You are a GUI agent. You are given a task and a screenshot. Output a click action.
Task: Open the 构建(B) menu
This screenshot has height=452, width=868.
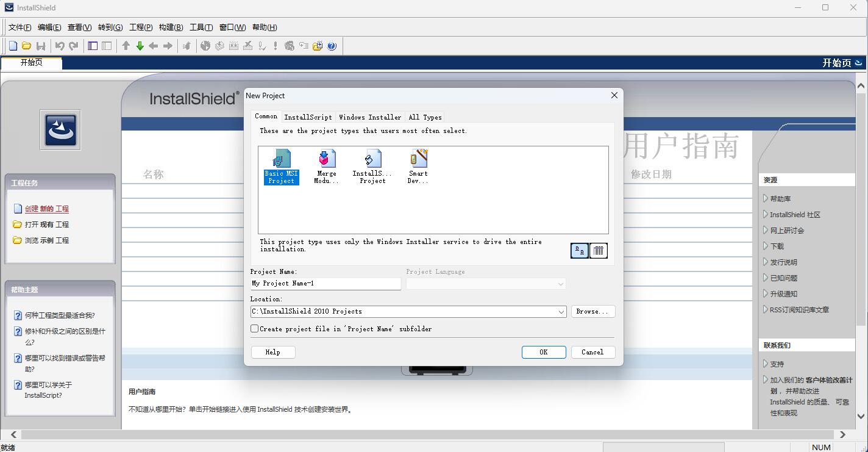click(x=171, y=27)
